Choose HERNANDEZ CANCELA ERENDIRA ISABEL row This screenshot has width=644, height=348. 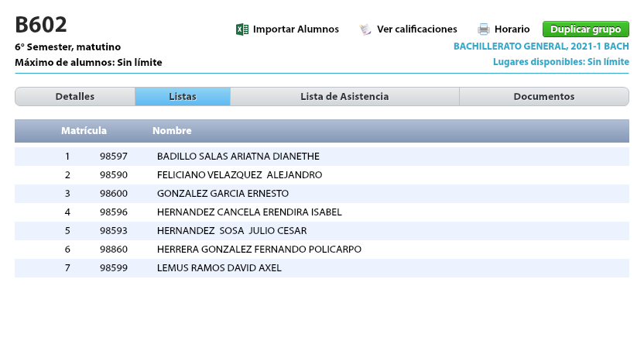(248, 212)
